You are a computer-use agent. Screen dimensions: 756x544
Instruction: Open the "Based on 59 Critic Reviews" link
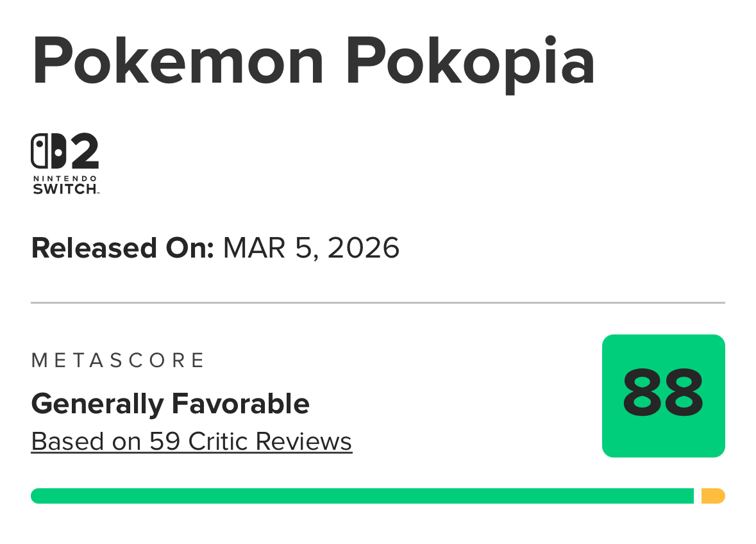pyautogui.click(x=191, y=441)
